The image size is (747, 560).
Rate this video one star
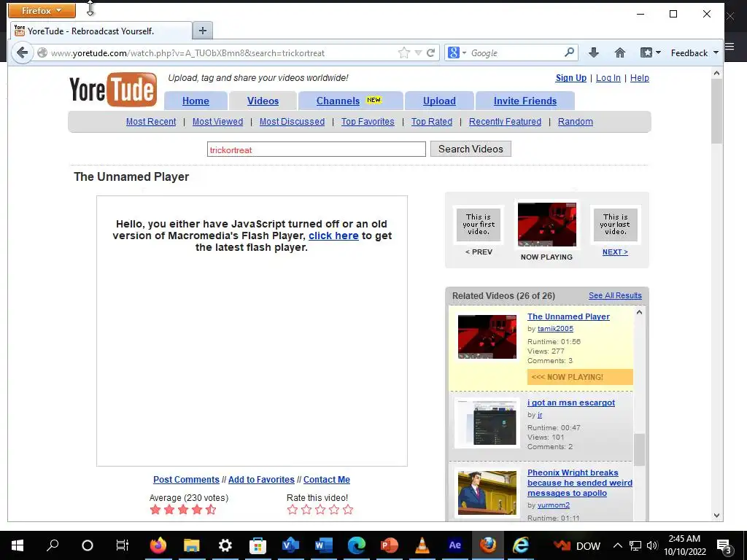(x=293, y=510)
